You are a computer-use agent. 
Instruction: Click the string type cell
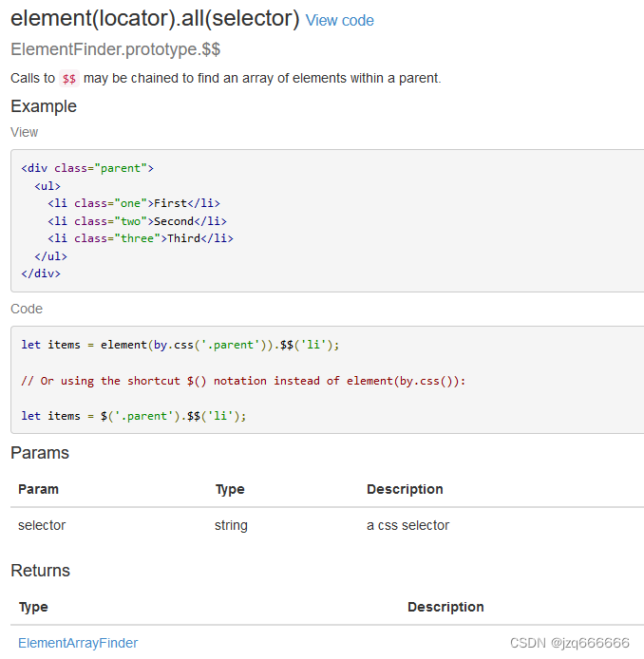[x=231, y=525]
